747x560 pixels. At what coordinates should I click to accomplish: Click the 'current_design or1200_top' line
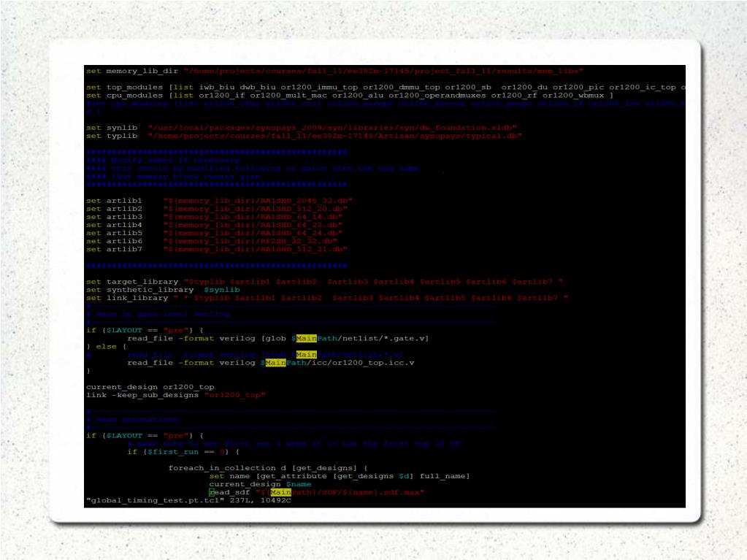point(150,387)
